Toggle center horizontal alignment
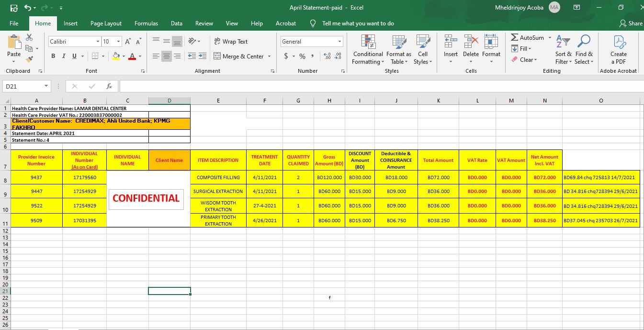 (x=167, y=56)
